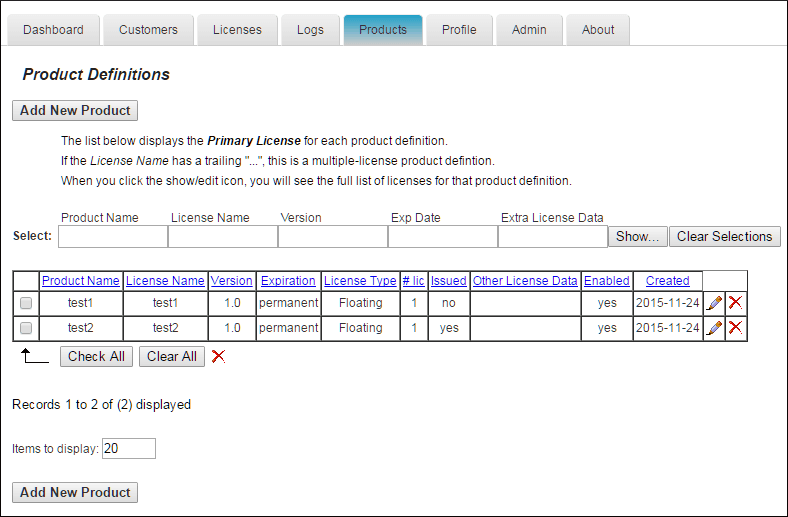Click the Show... button

(x=637, y=237)
